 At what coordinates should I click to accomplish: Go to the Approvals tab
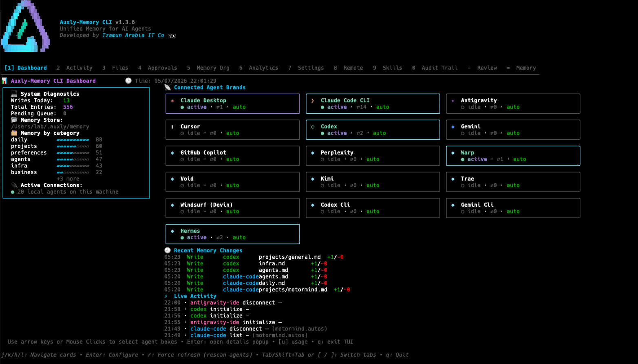click(x=158, y=68)
